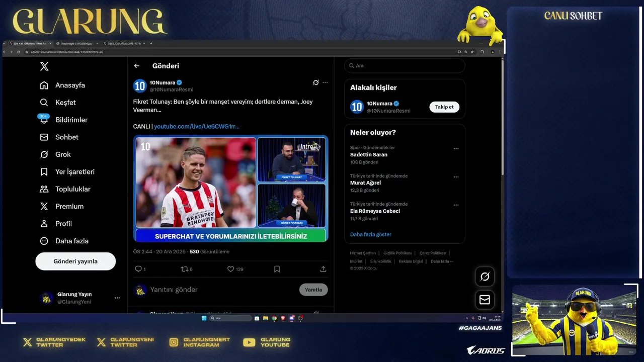Open Keşfet in the sidebar
The image size is (644, 362).
58,102
